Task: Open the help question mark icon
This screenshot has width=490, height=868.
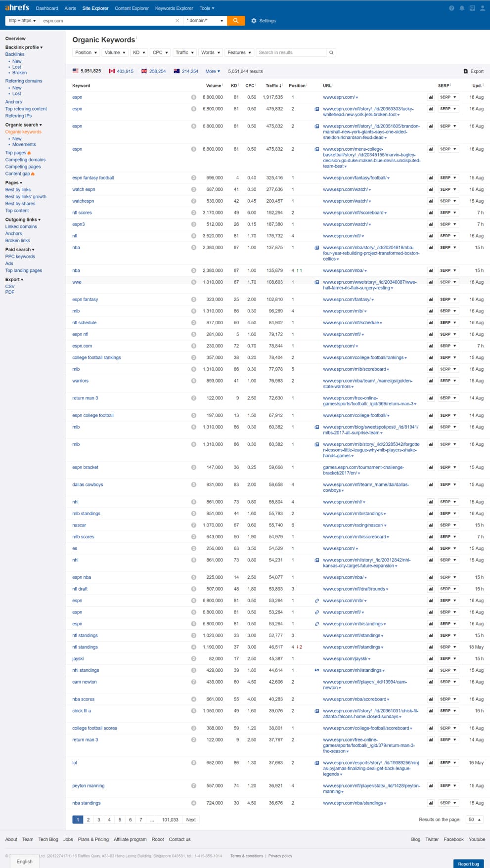Action: pos(451,8)
